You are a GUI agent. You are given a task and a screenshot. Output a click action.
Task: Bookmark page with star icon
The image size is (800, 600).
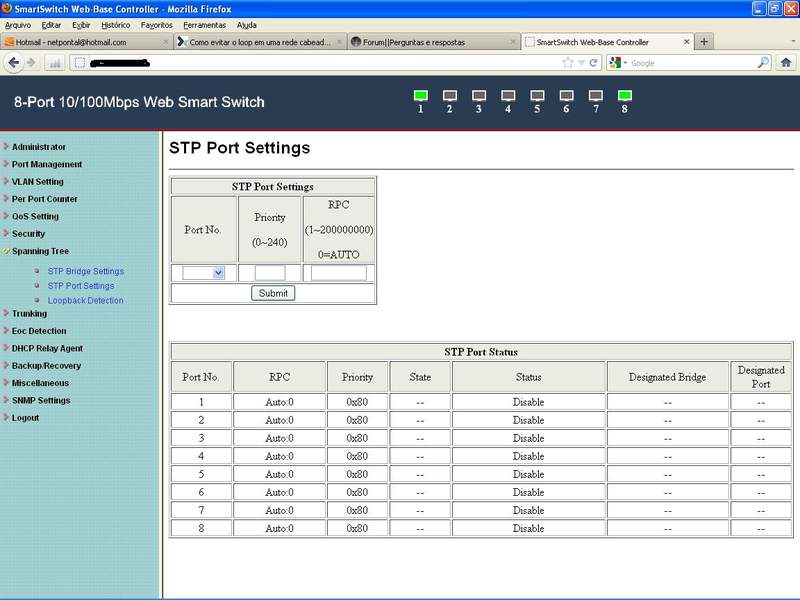(x=567, y=63)
